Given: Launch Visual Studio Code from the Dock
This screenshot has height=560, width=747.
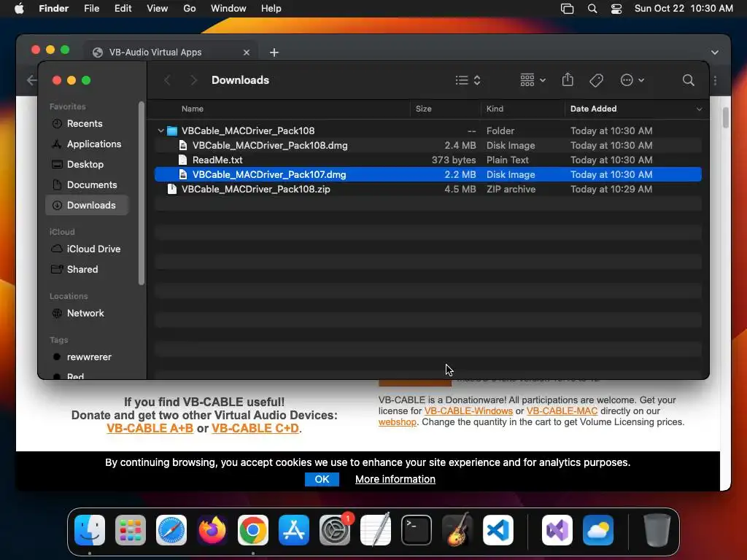Looking at the screenshot, I should [498, 530].
